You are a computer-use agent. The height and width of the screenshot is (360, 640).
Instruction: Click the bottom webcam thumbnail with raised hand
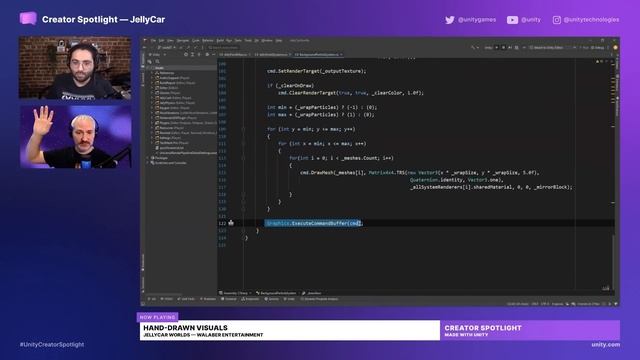point(75,137)
